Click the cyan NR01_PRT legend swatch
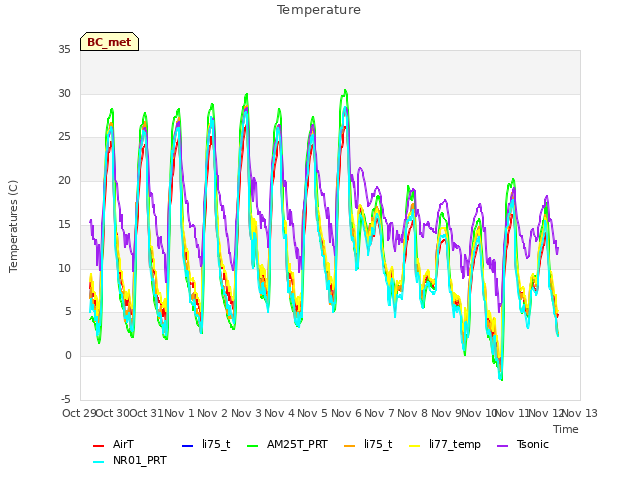Screen dimensions: 640x480 click(x=98, y=462)
